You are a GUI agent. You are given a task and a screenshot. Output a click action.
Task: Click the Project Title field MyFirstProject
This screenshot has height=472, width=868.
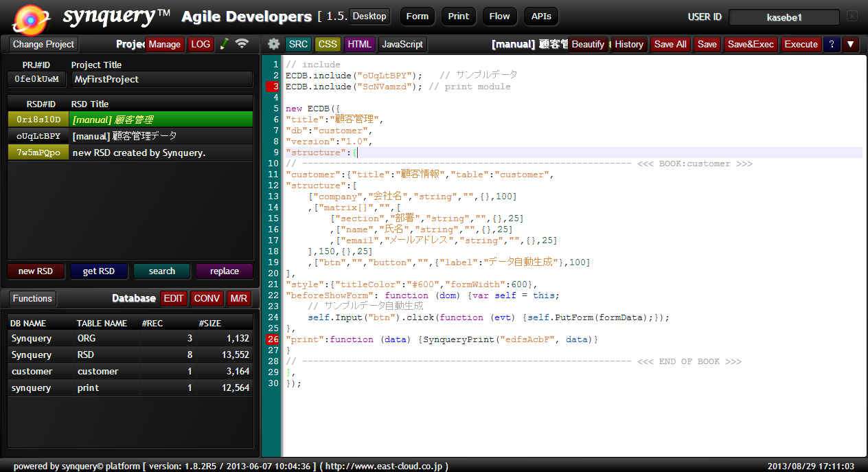pyautogui.click(x=162, y=79)
